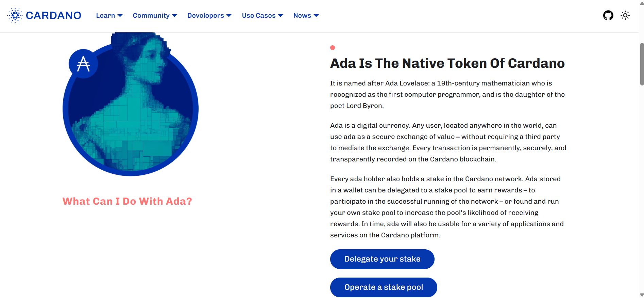Expand the Developers dropdown arrow
The width and height of the screenshot is (644, 298).
[x=229, y=16]
